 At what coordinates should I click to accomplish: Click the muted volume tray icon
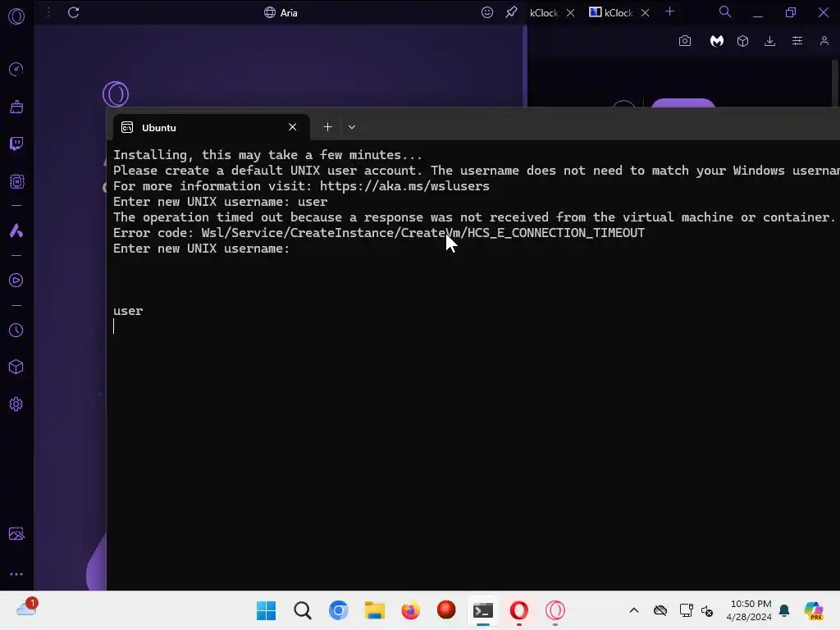pos(707,610)
